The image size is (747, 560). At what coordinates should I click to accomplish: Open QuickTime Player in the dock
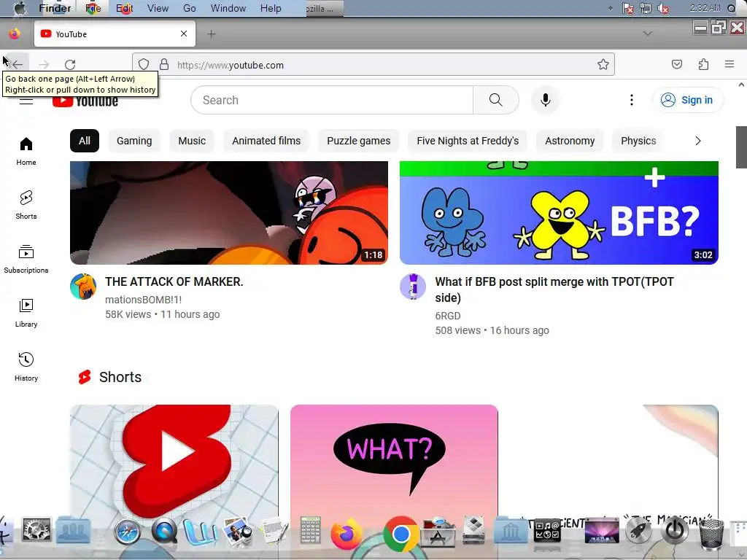point(164,532)
